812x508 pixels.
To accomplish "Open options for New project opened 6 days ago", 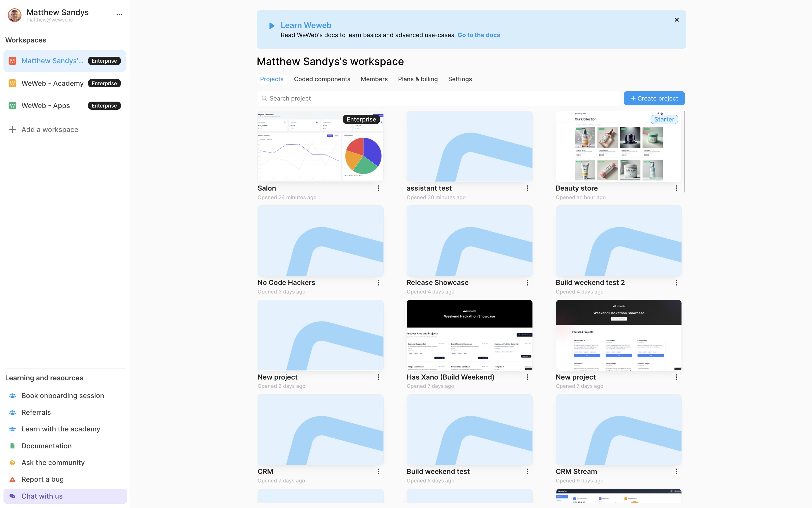I will pyautogui.click(x=378, y=377).
